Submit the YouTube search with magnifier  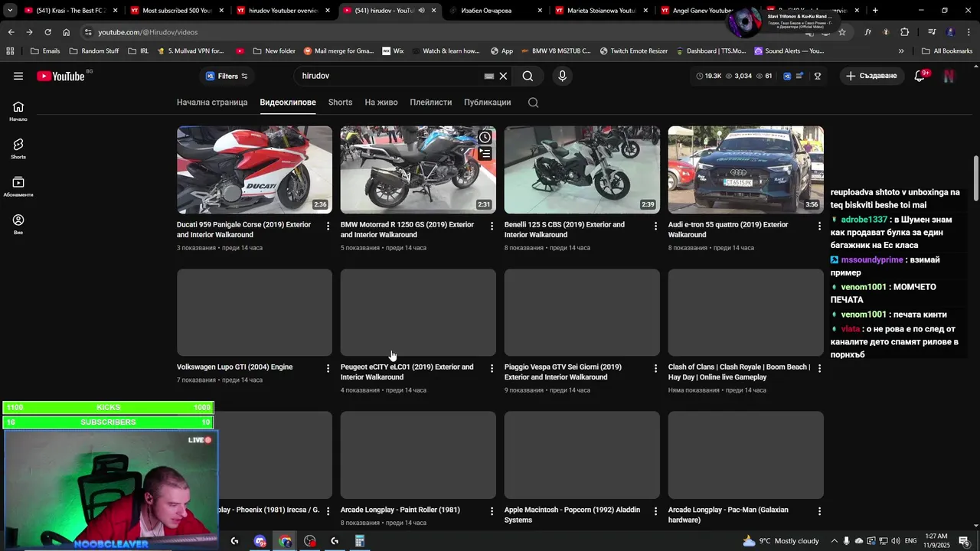click(528, 76)
